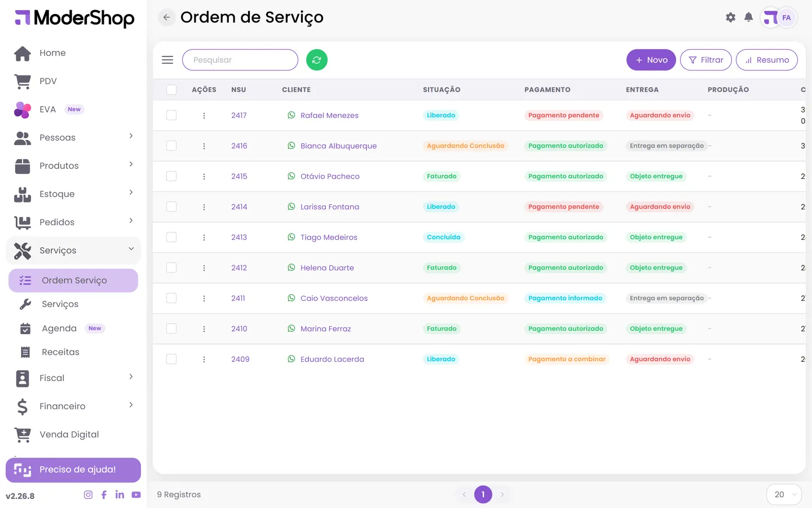812x508 pixels.
Task: Select page 1 in pagination
Action: [483, 494]
